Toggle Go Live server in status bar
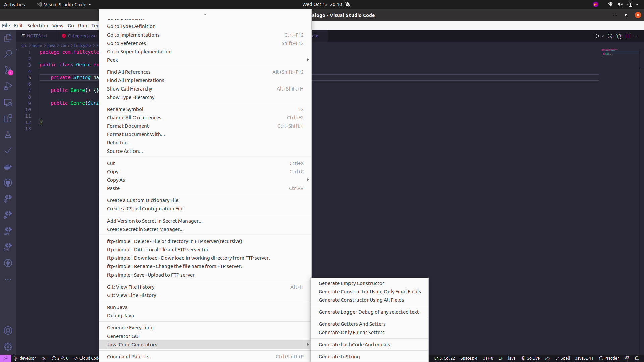Screen dimensions: 644x362 click(530, 358)
